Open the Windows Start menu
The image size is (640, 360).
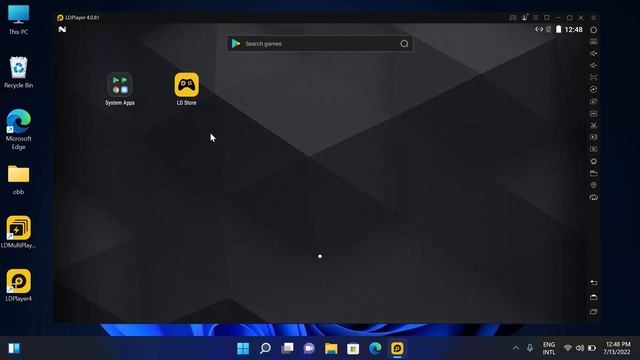point(243,348)
